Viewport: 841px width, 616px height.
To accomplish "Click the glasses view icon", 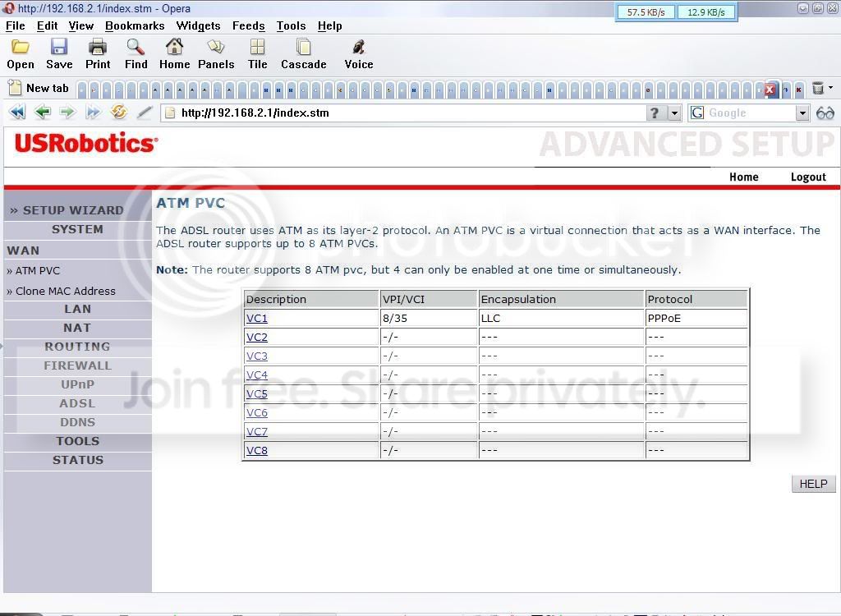I will point(825,113).
